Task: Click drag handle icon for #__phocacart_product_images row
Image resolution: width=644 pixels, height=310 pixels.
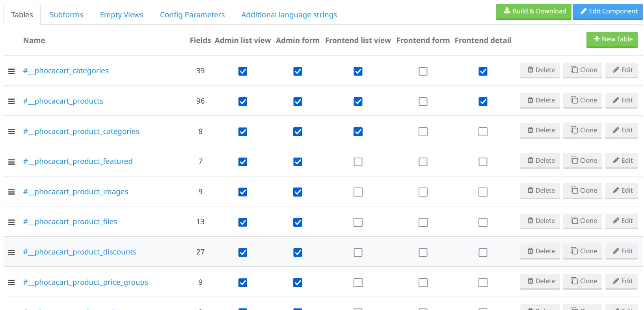Action: pos(11,192)
